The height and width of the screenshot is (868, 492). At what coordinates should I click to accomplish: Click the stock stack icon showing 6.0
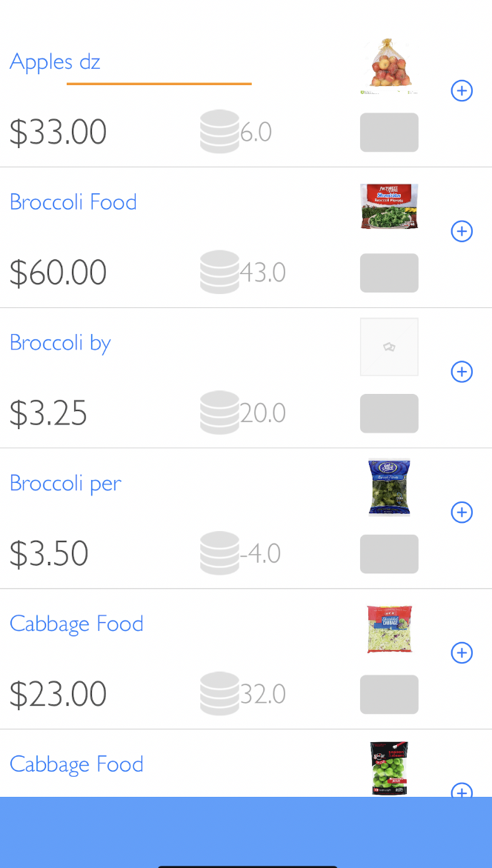(x=219, y=132)
